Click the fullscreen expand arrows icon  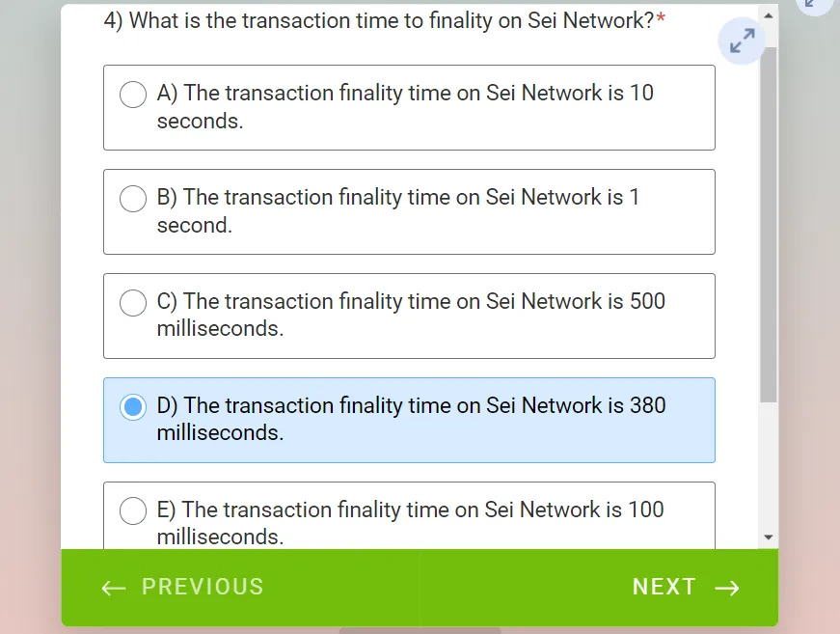pyautogui.click(x=742, y=41)
